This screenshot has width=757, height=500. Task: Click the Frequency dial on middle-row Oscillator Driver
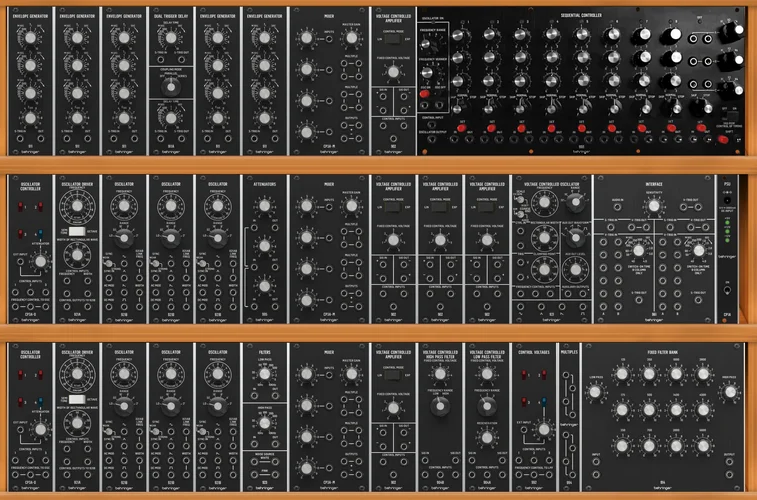pos(77,206)
